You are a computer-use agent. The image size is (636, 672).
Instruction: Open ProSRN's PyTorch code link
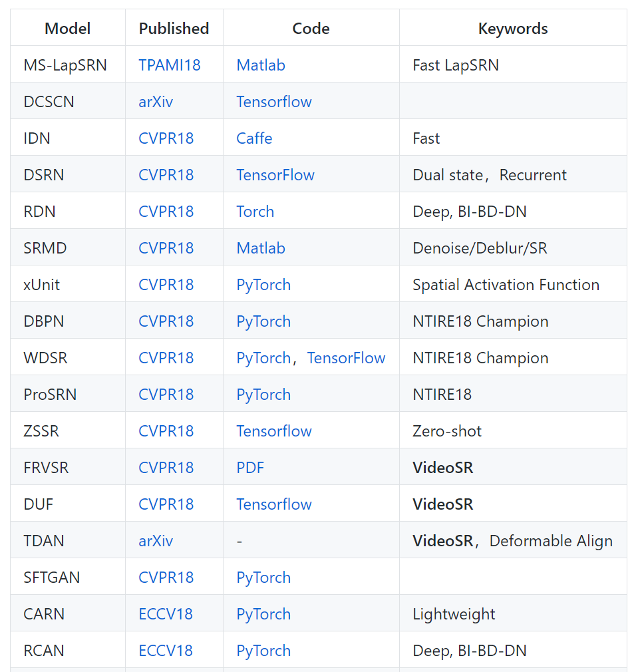(x=263, y=395)
